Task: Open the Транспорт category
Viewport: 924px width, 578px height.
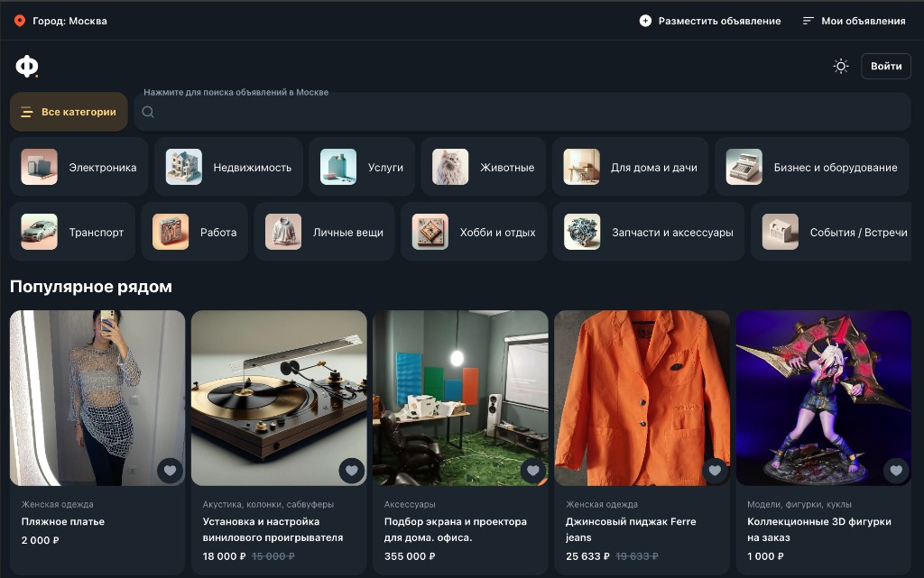Action: point(72,232)
